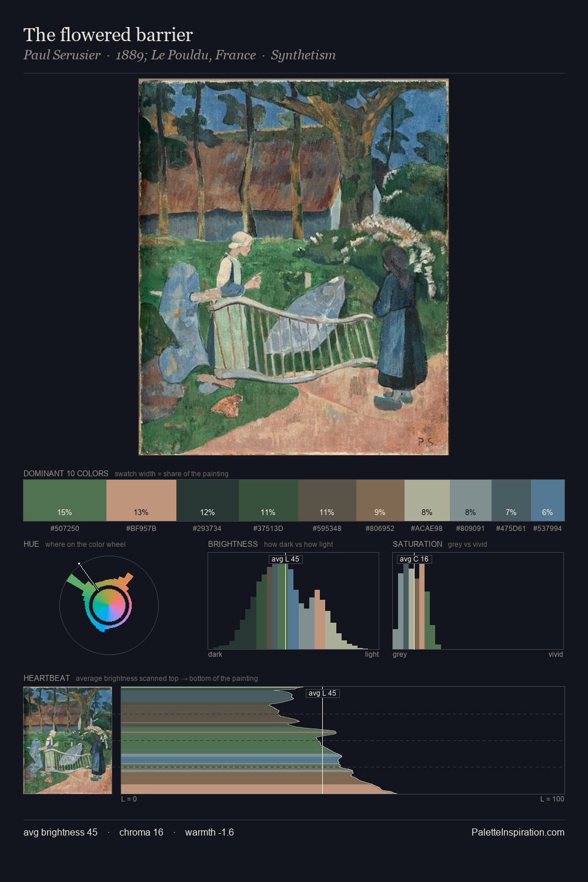Click the #595348 brown-grey swatch
Viewport: 588px width, 882px height.
(x=327, y=500)
